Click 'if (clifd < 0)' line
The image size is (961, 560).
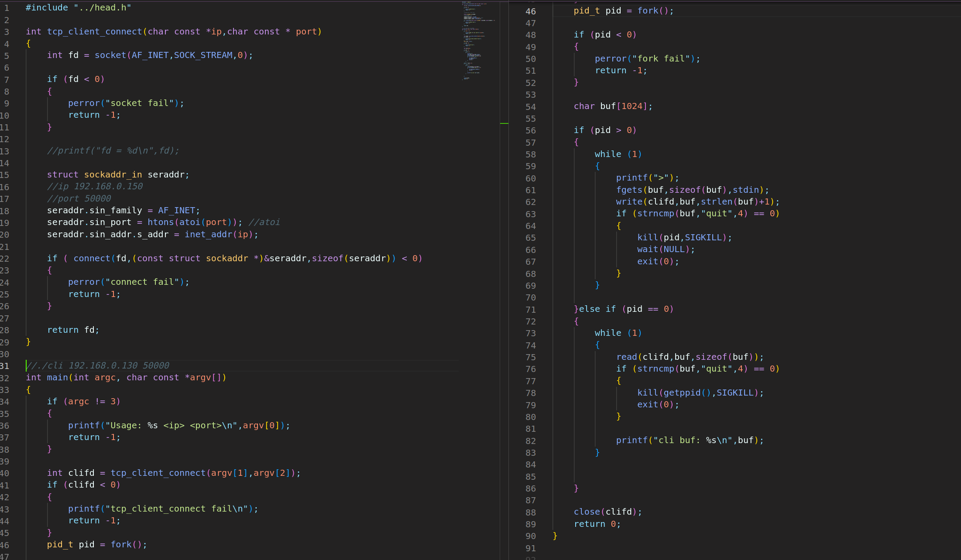[x=84, y=485]
